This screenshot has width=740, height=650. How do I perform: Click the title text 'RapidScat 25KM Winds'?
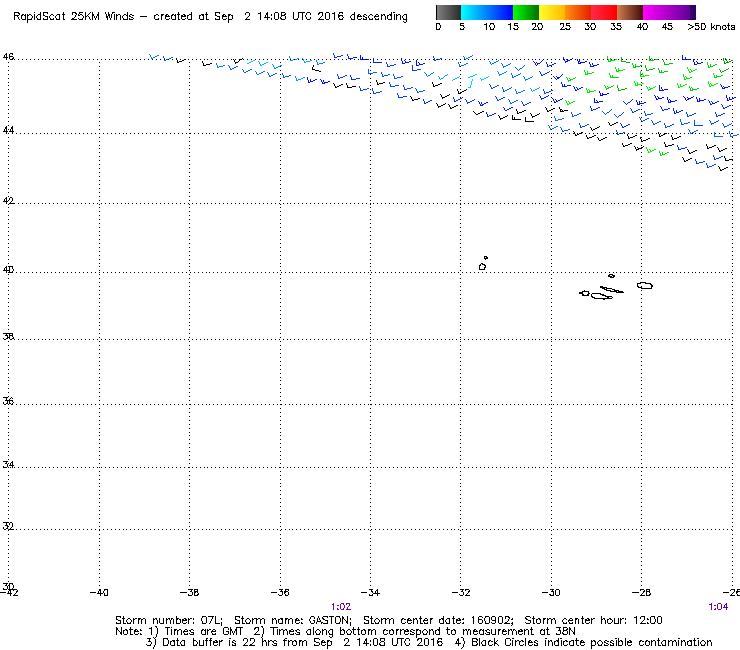pyautogui.click(x=74, y=17)
